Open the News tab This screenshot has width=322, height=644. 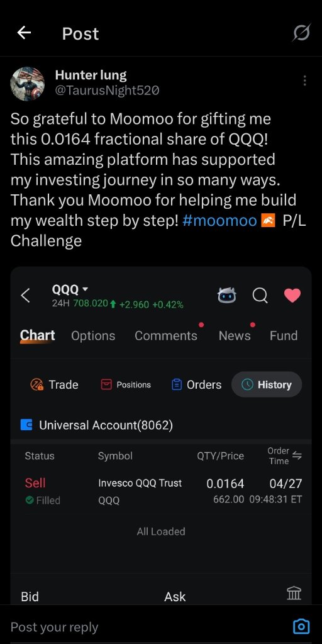pyautogui.click(x=235, y=336)
